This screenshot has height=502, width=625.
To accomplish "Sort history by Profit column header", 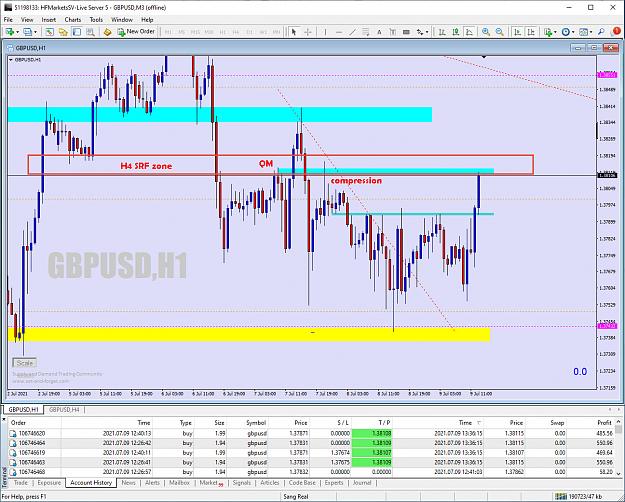I will click(604, 423).
